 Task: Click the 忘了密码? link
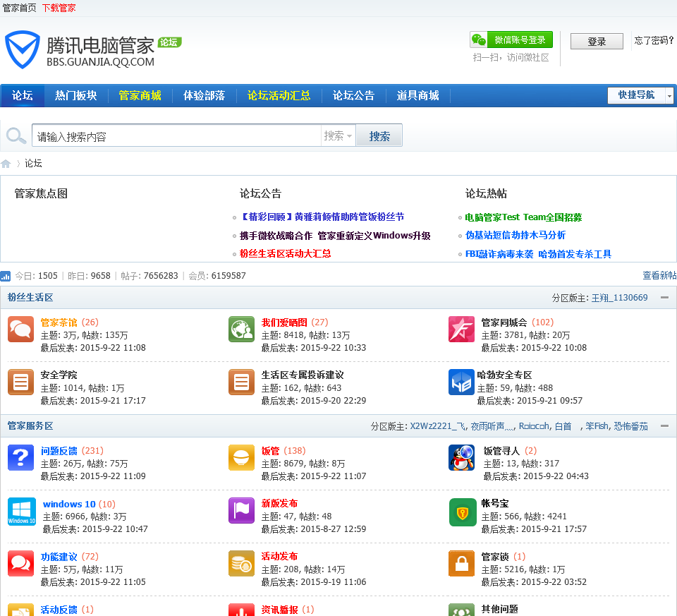pyautogui.click(x=654, y=41)
